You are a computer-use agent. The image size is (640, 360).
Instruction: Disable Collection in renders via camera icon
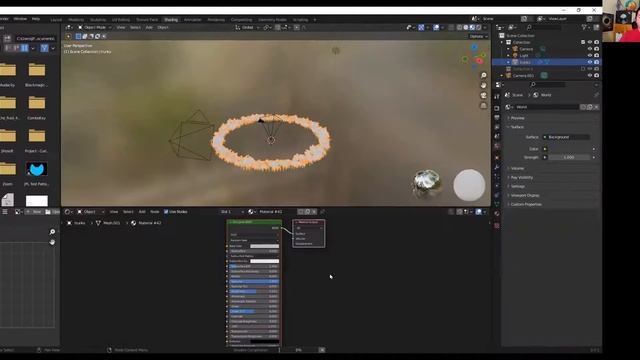(596, 42)
